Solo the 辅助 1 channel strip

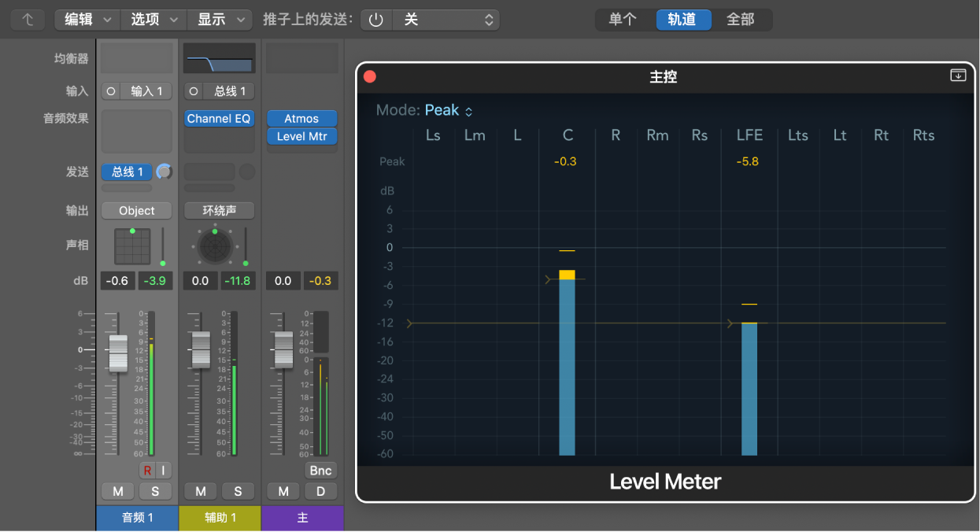pyautogui.click(x=238, y=491)
